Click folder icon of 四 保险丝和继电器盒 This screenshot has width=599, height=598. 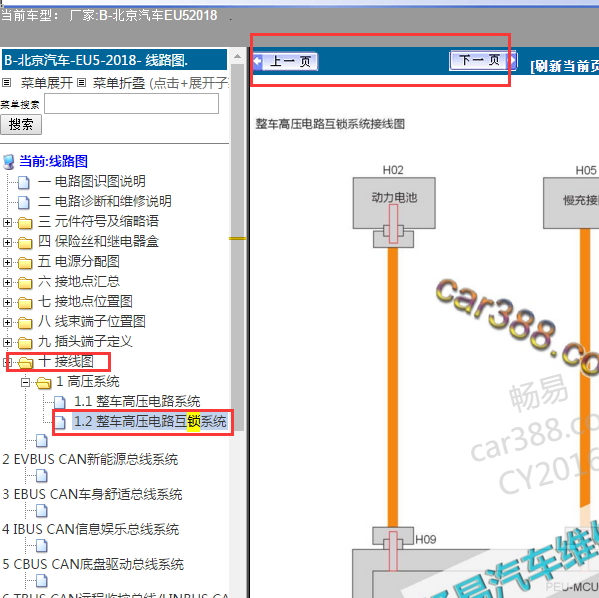25,243
